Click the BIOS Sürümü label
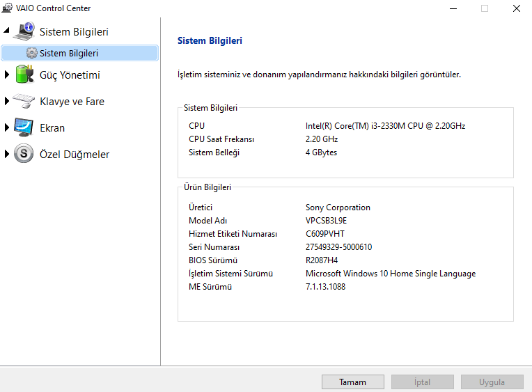This screenshot has width=532, height=392. (x=213, y=260)
